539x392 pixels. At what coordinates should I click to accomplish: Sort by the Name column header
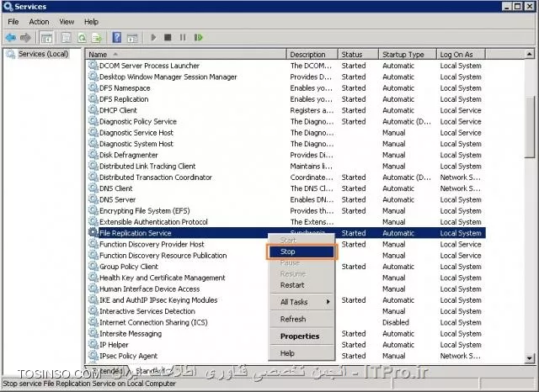(x=186, y=54)
